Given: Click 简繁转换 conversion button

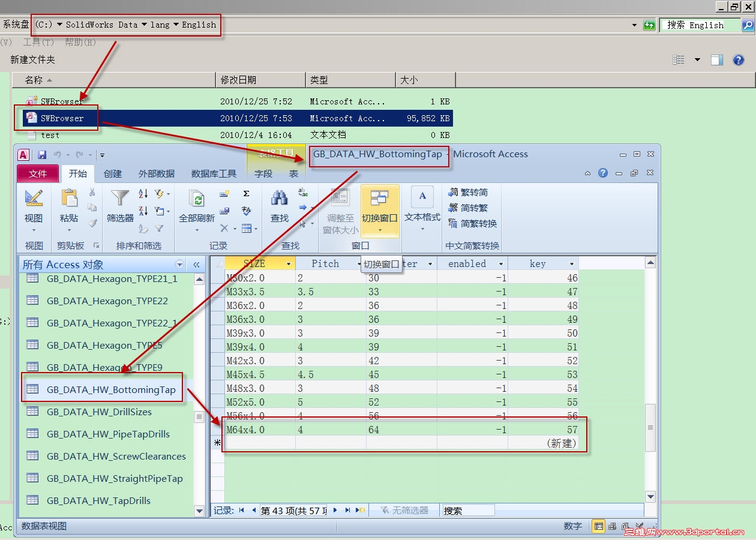Looking at the screenshot, I should pos(473,223).
